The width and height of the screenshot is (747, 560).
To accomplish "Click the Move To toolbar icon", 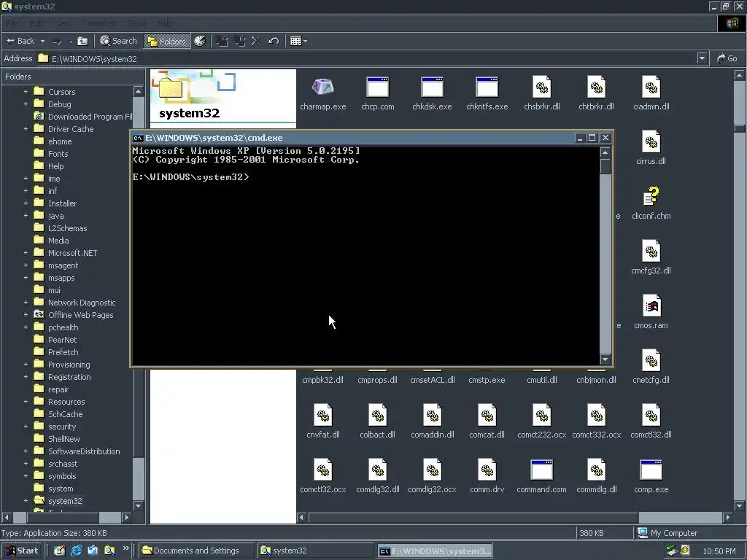I will pos(222,41).
